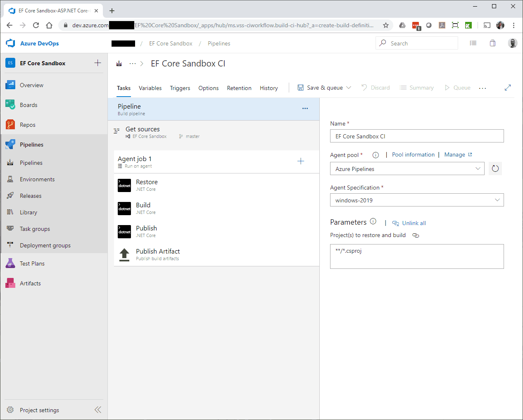The width and height of the screenshot is (523, 420).
Task: Click the link icon beside Project(s) to restore
Action: [416, 235]
